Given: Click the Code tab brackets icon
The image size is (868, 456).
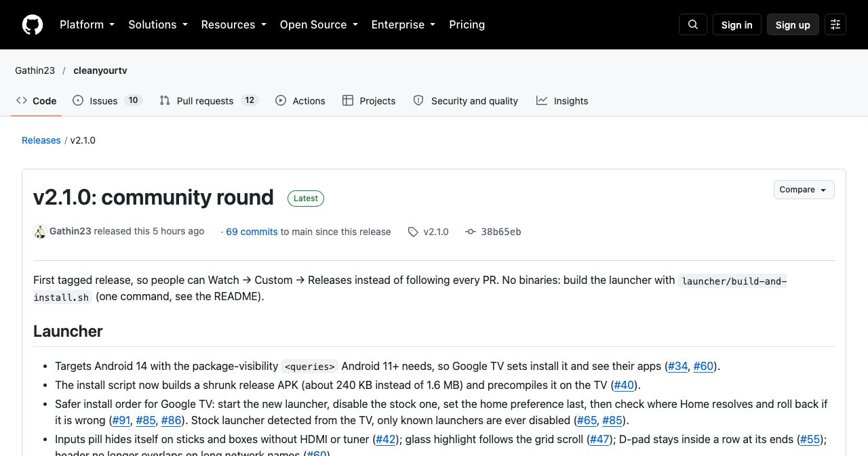Looking at the screenshot, I should (x=22, y=100).
